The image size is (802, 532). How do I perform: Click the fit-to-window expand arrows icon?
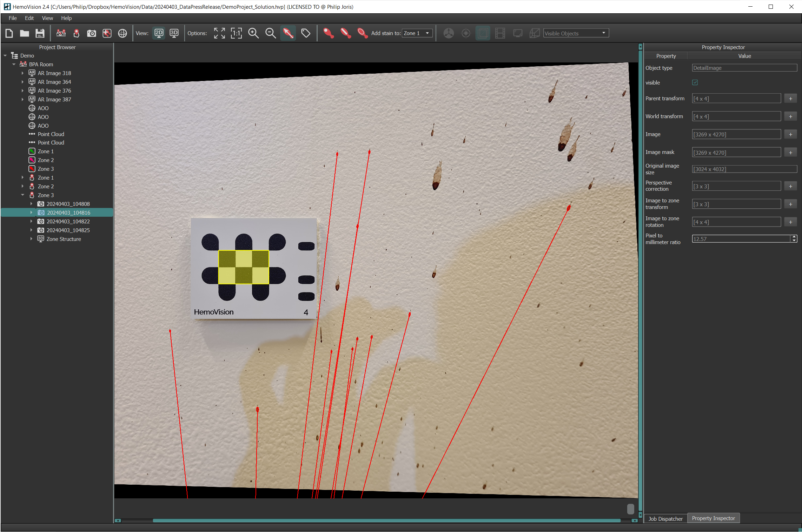coord(219,33)
